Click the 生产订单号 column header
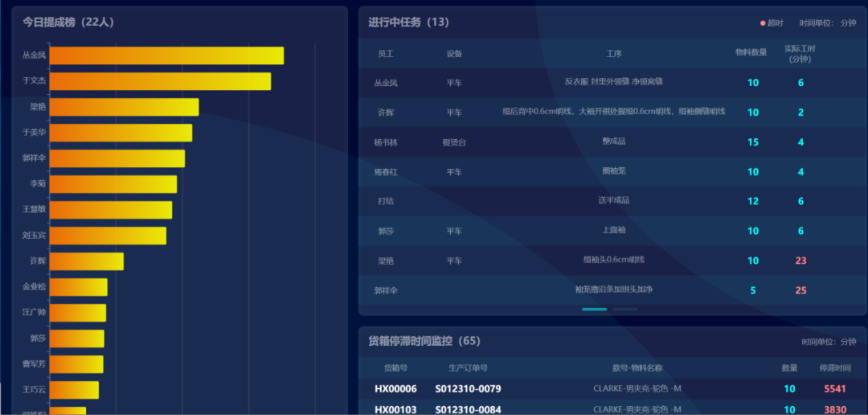 coord(469,368)
